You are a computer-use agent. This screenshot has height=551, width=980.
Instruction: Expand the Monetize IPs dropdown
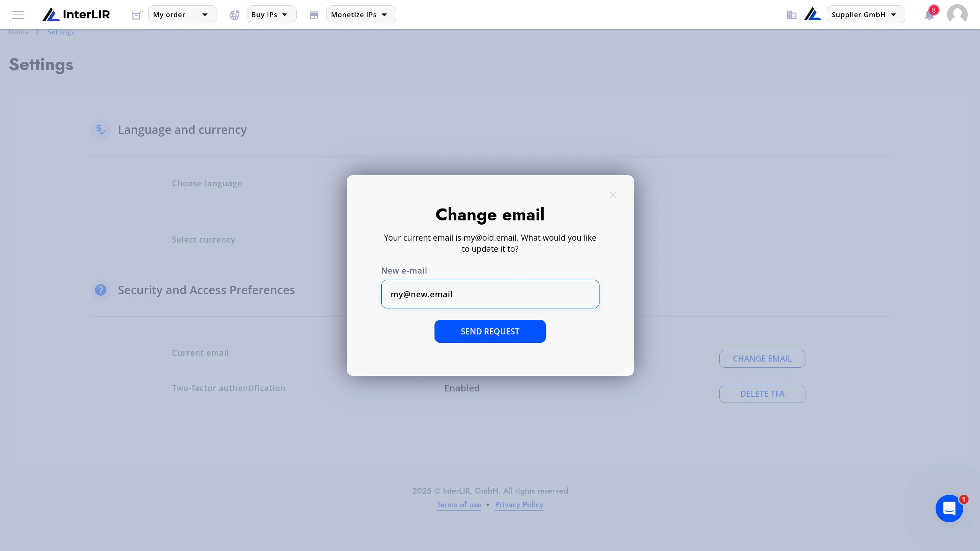tap(361, 15)
